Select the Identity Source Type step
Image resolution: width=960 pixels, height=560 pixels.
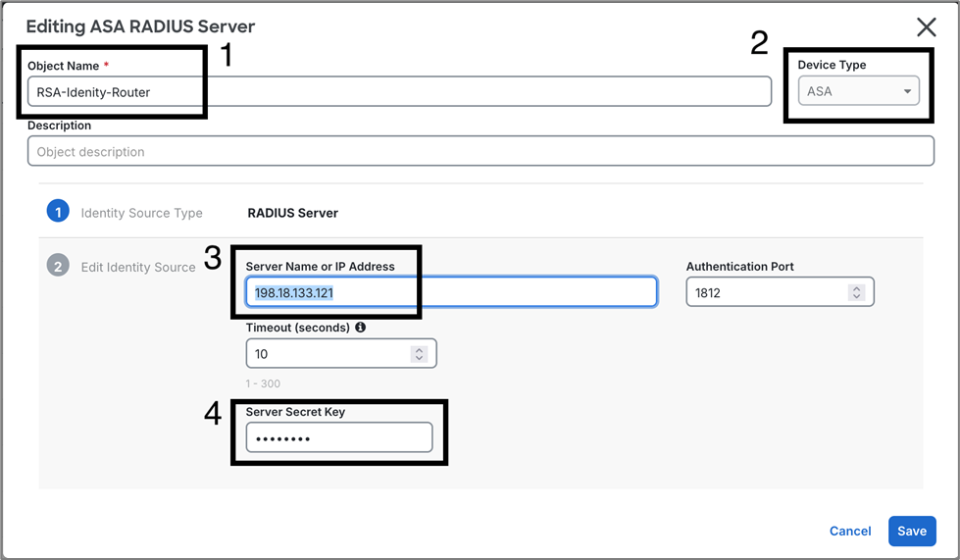pyautogui.click(x=141, y=213)
